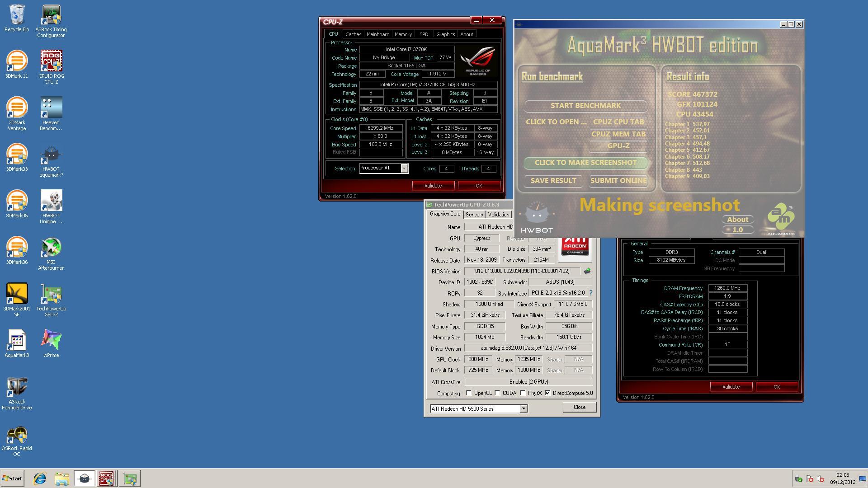Switch to ROG CPU-Z taskbar button
868x488 pixels.
pyautogui.click(x=106, y=479)
